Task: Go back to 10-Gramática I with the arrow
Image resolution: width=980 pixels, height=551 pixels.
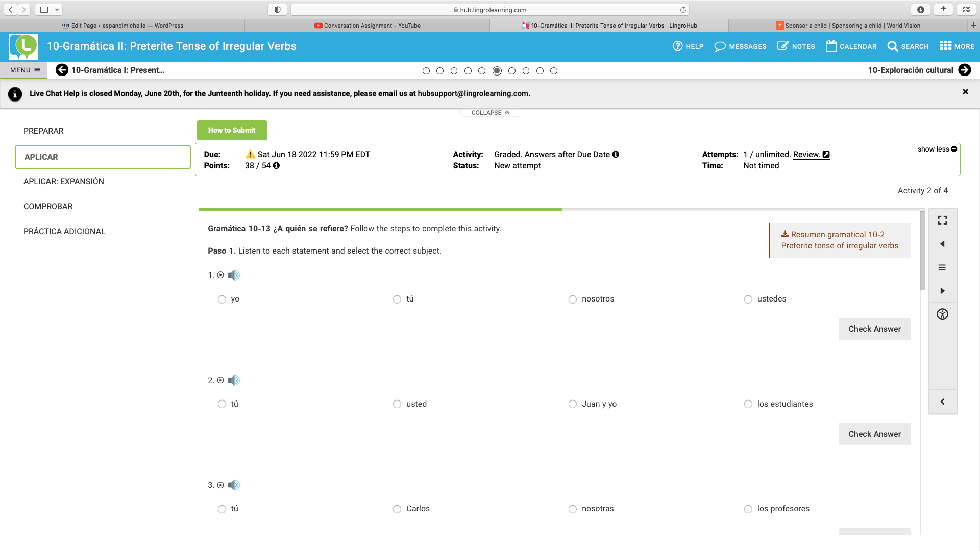Action: click(62, 70)
